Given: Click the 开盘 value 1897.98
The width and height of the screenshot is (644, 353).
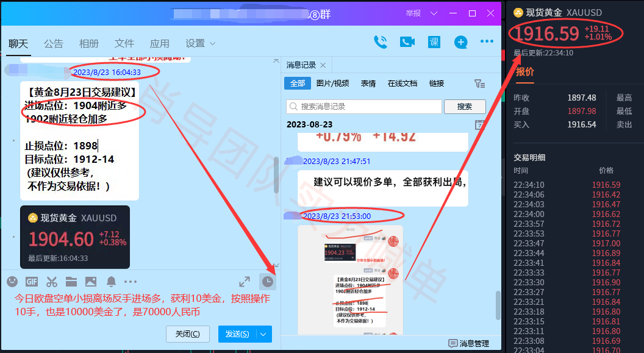Looking at the screenshot, I should (x=582, y=111).
